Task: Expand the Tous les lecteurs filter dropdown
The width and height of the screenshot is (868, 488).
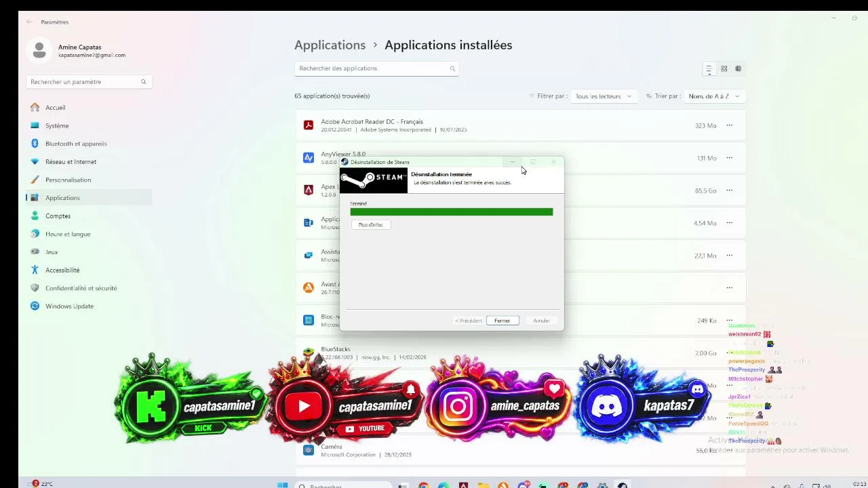Action: 604,96
